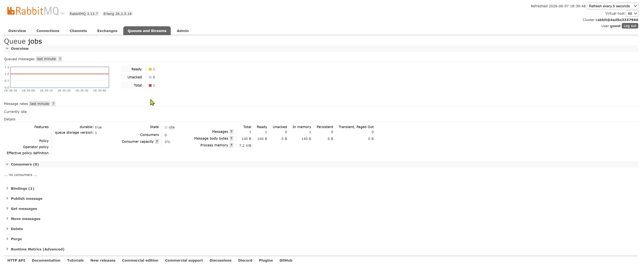Expand the Move messages section
The image size is (644, 275).
[26, 219]
